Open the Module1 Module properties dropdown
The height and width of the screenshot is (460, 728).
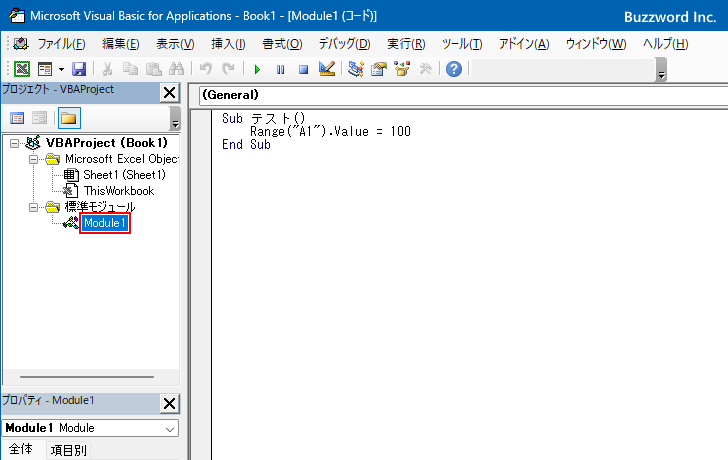click(x=91, y=428)
